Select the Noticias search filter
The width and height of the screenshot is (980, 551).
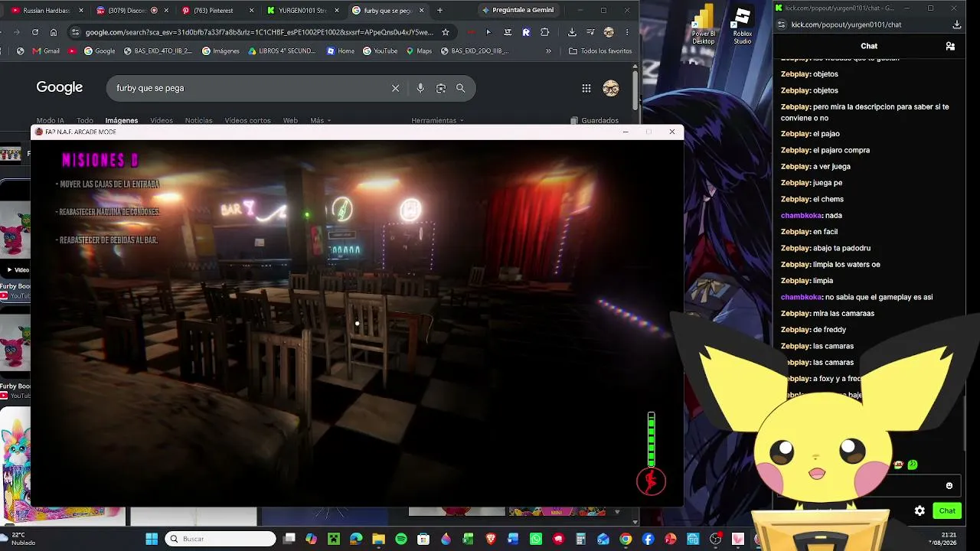tap(198, 121)
